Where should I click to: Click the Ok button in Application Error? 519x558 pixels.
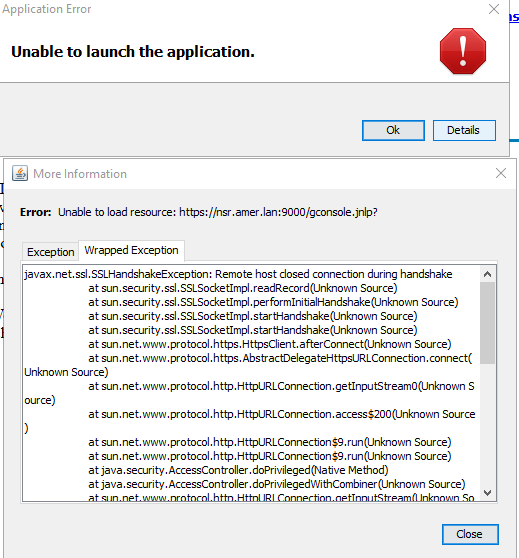click(x=393, y=130)
